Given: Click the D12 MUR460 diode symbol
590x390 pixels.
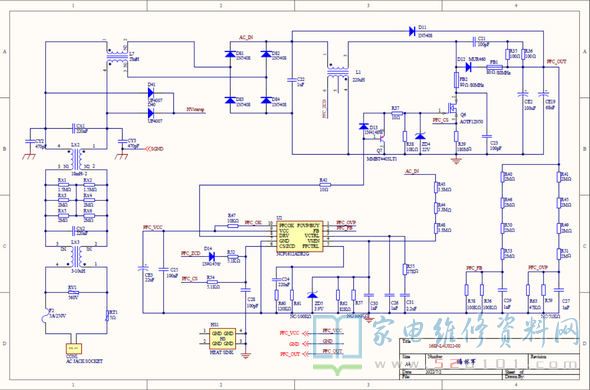Looking at the screenshot, I should 468,67.
